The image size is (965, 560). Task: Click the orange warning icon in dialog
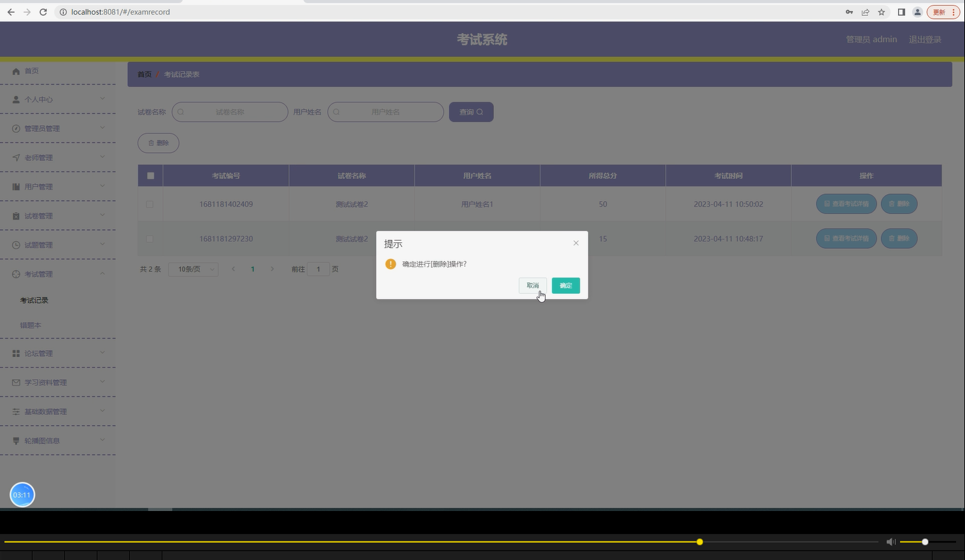391,264
